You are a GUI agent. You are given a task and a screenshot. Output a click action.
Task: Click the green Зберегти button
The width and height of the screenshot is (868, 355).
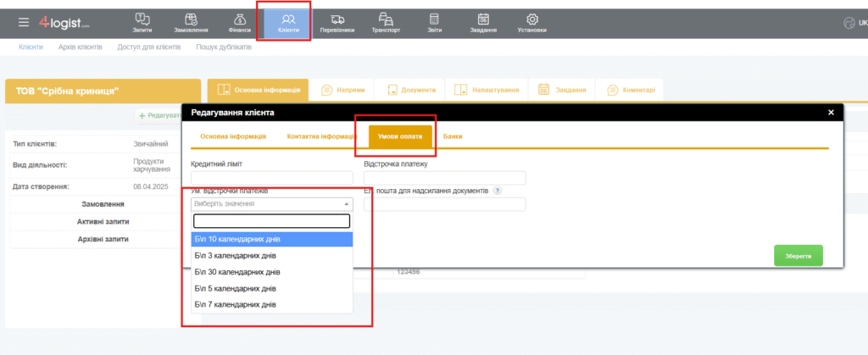[x=798, y=255]
